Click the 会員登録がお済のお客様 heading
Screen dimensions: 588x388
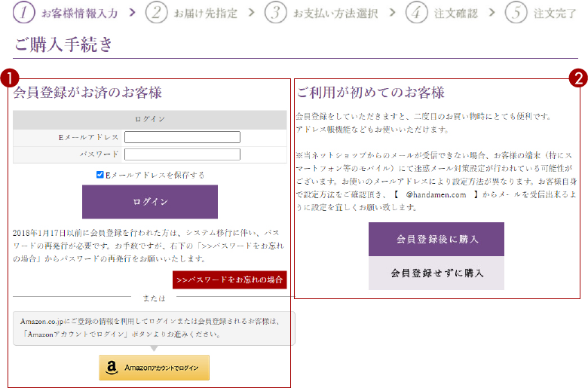click(87, 93)
